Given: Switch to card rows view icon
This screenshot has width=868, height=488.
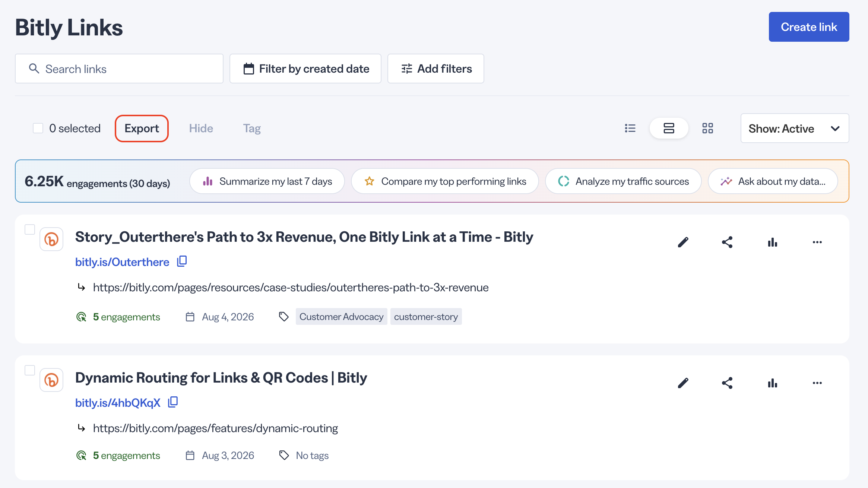Looking at the screenshot, I should (669, 128).
